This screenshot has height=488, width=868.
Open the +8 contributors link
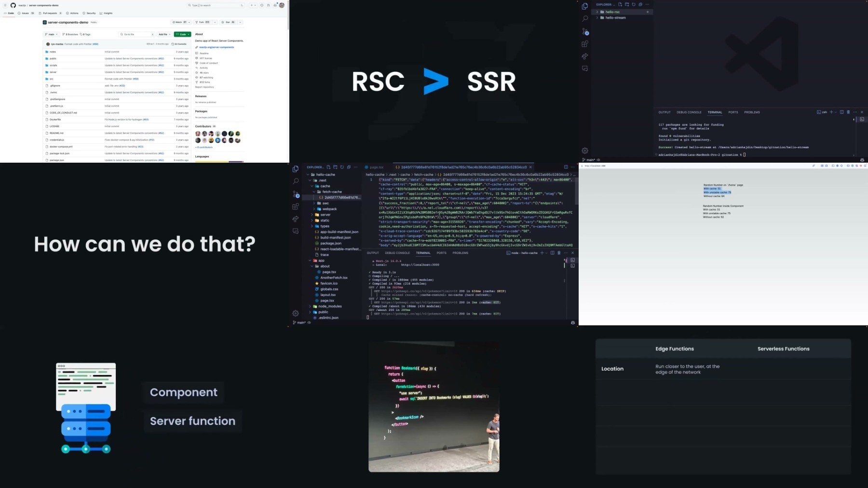coord(204,147)
